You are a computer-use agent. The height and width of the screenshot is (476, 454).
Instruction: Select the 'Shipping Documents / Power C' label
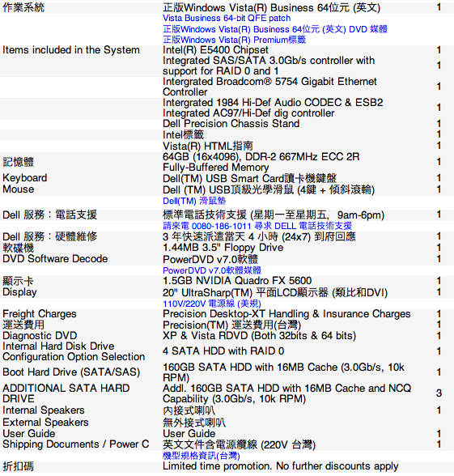click(76, 444)
